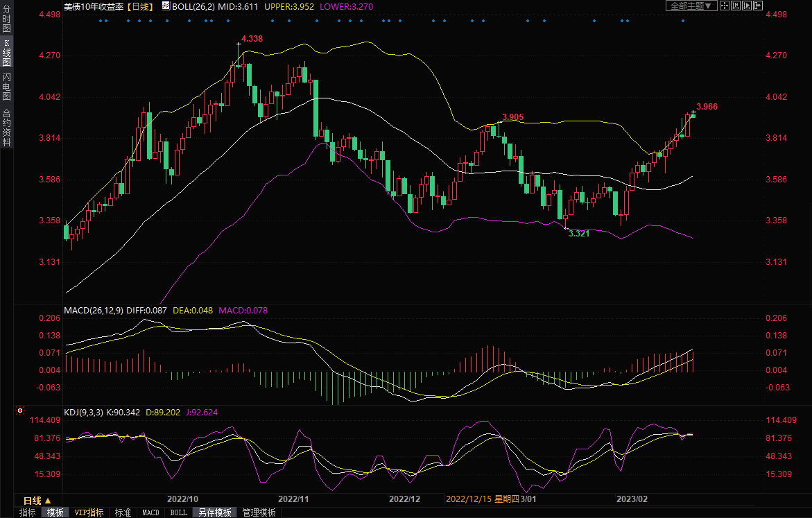The image size is (812, 518).
Task: Apply the BOLL template
Action: 178,512
